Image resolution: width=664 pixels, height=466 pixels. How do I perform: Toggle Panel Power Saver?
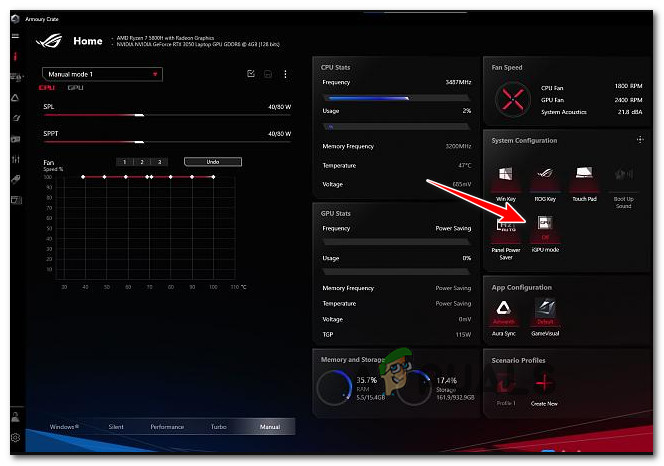(506, 238)
